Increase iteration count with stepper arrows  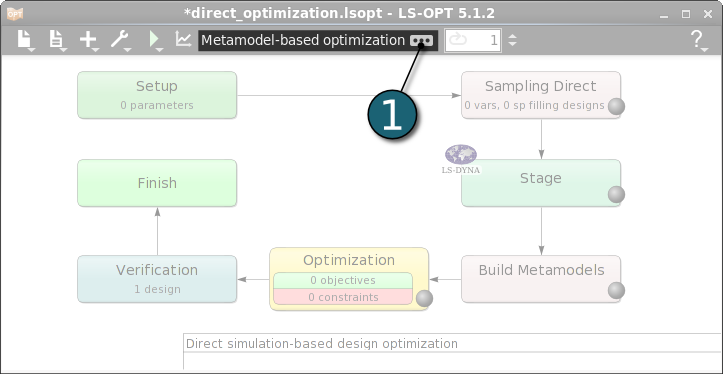tap(512, 36)
